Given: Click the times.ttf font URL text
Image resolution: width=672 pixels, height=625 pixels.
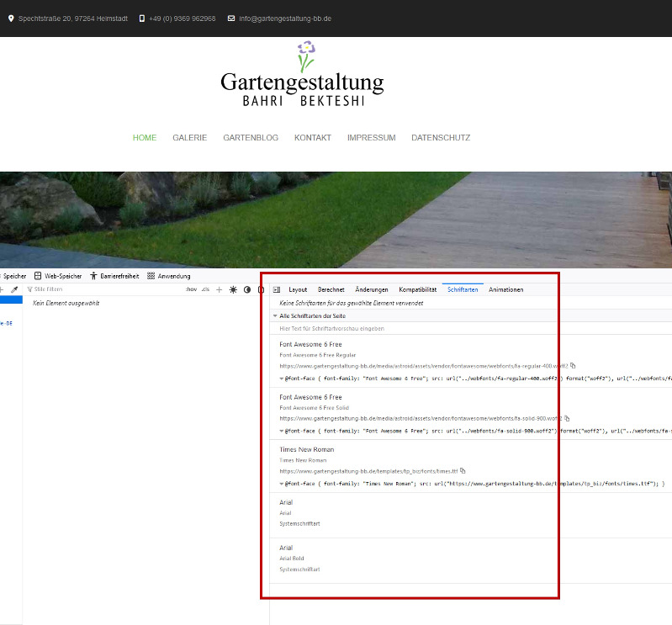Looking at the screenshot, I should click(368, 471).
